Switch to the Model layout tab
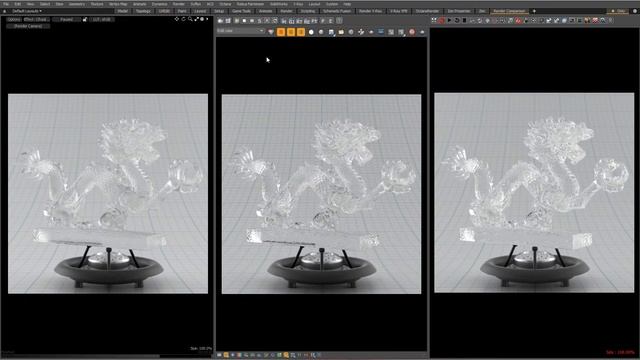Screen dimensions: 640x360 122,11
